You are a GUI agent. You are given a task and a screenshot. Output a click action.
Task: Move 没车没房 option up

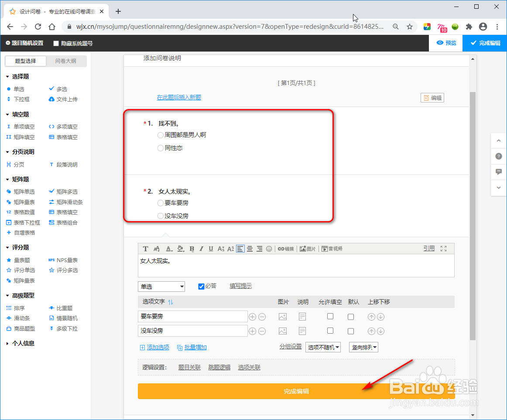coord(371,331)
